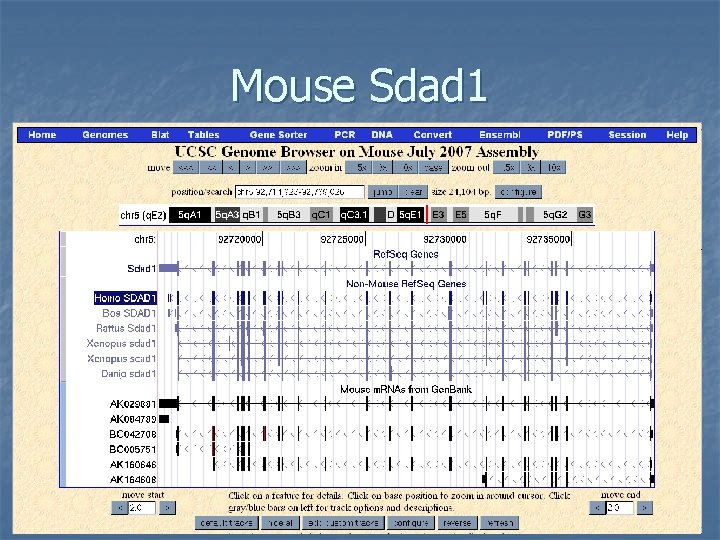
Task: Open the Convert menu item
Action: coord(433,135)
